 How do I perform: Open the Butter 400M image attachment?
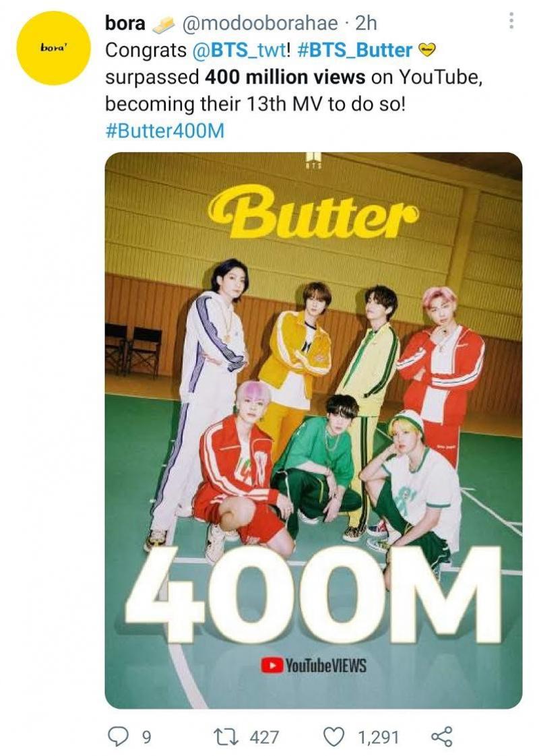[313, 430]
